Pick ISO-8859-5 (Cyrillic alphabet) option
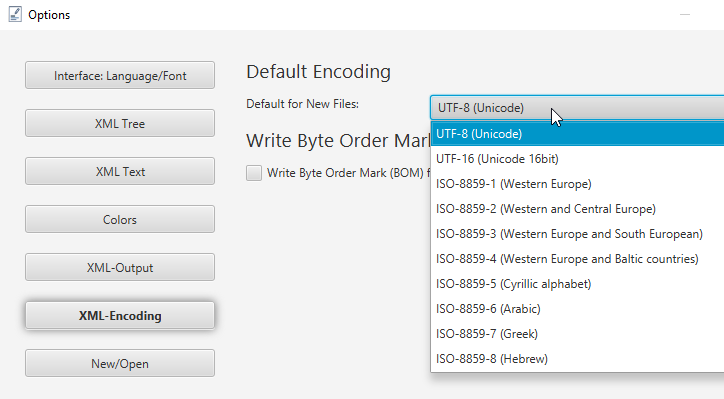Screen dimensions: 724x399 (577, 284)
